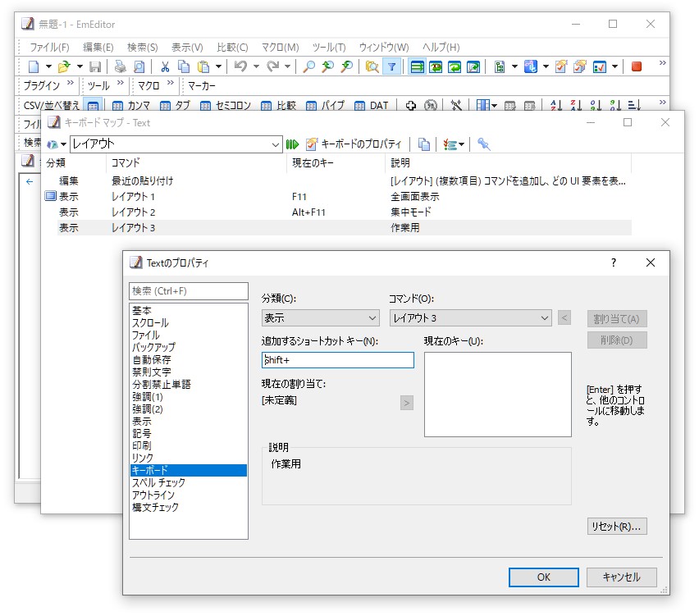This screenshot has height=616, width=699.
Task: Select the 最近の貼り付け command row
Action: (x=339, y=181)
